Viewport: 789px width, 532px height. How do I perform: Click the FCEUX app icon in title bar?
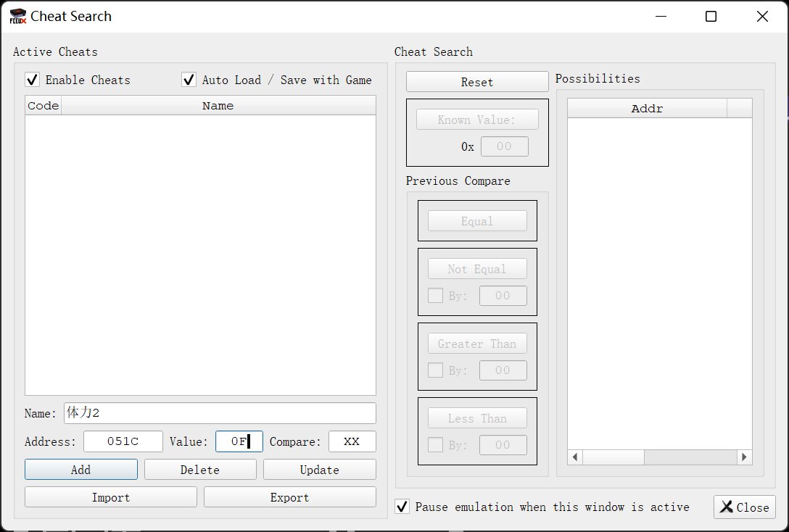[17, 17]
